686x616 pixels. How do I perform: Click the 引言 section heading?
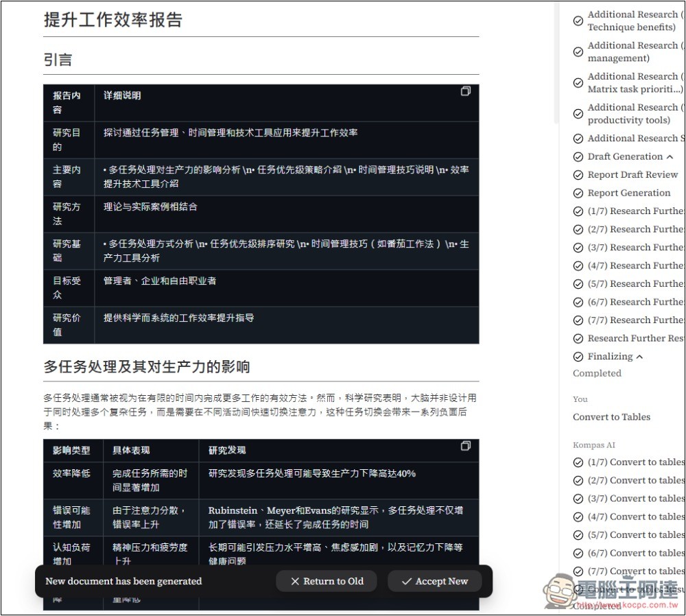tap(58, 60)
